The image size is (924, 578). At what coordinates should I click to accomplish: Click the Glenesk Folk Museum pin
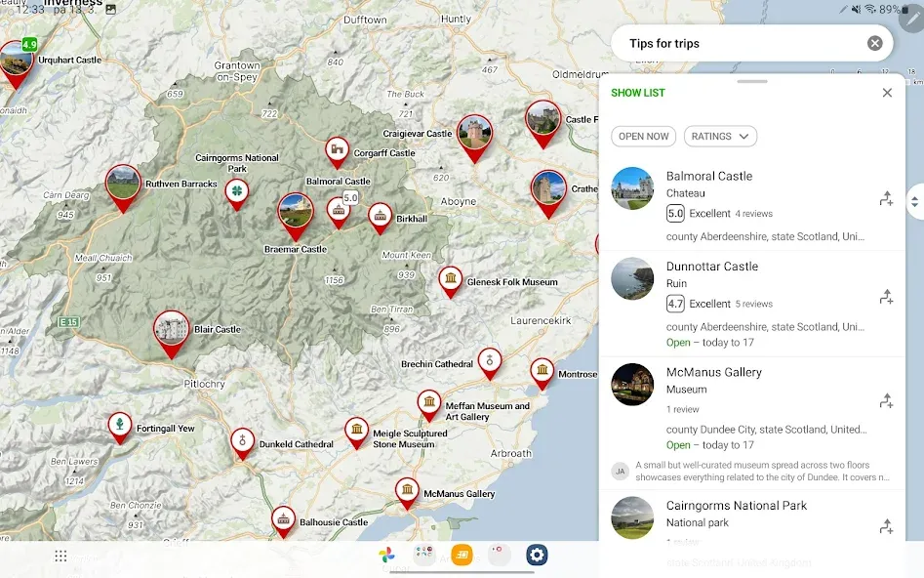450,279
